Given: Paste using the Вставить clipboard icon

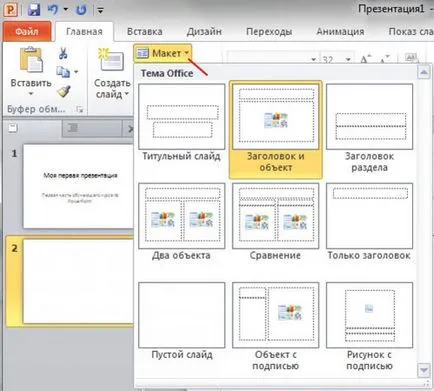Looking at the screenshot, I should click(x=31, y=60).
